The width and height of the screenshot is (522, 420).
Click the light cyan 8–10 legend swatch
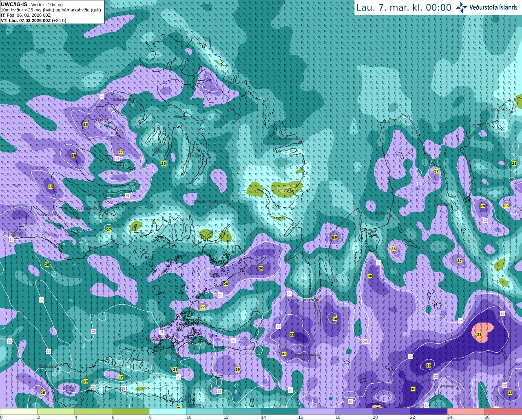168,411
